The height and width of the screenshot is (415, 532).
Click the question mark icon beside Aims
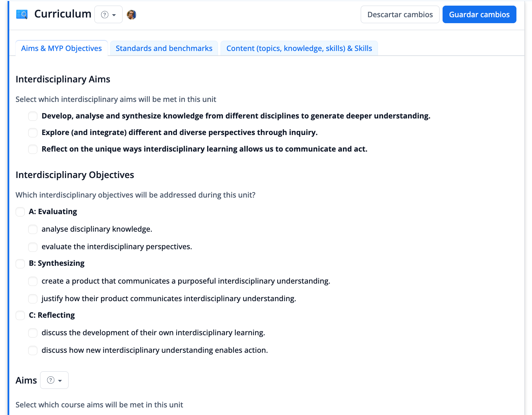point(51,380)
